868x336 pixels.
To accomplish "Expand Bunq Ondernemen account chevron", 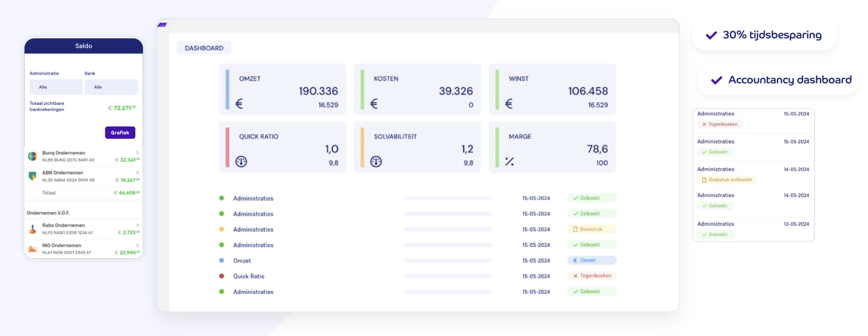I will tap(137, 152).
